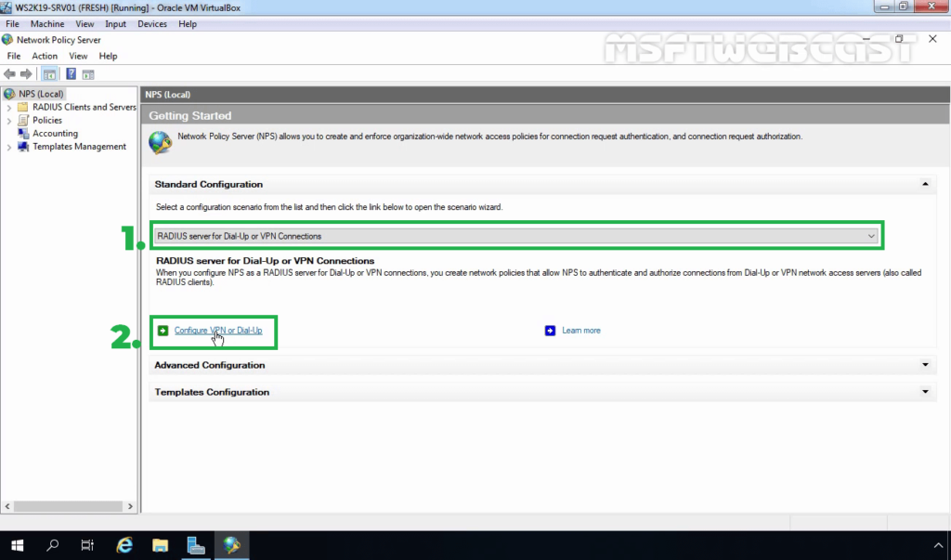Select Policies in the console tree
951x560 pixels.
(x=47, y=120)
